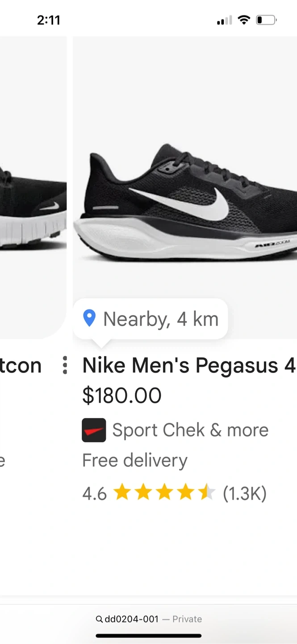The width and height of the screenshot is (297, 644).
Task: Tap the blue location pin icon
Action: click(89, 318)
